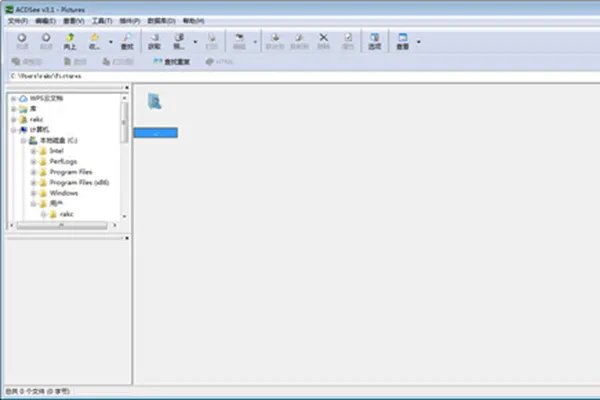Image resolution: width=600 pixels, height=400 pixels.
Task: Click the third greyed second-row toolbar button
Action: click(118, 62)
